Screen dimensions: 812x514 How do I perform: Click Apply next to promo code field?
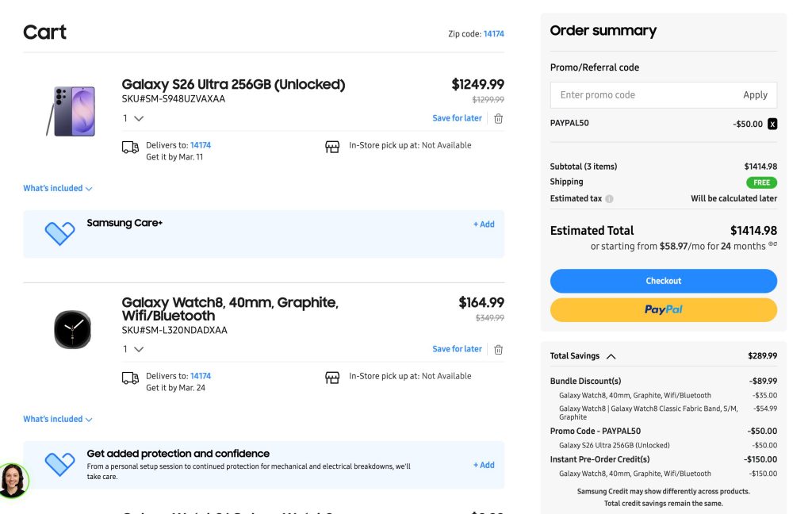754,94
